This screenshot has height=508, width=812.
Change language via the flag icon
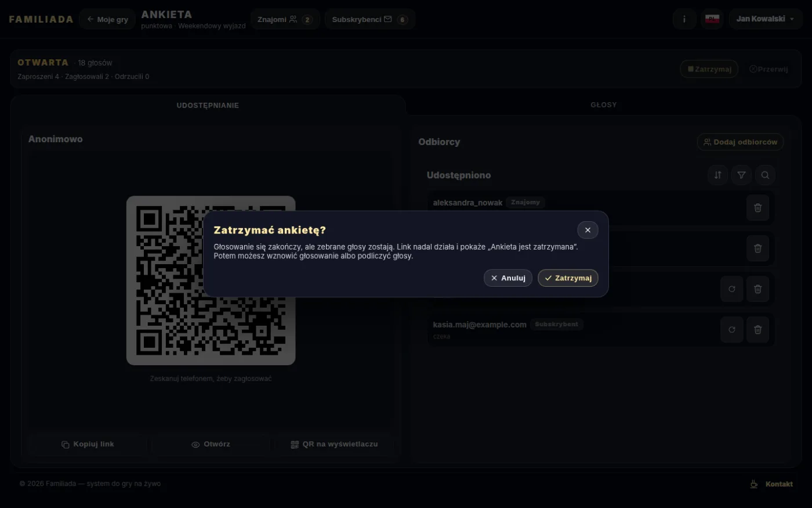point(712,19)
